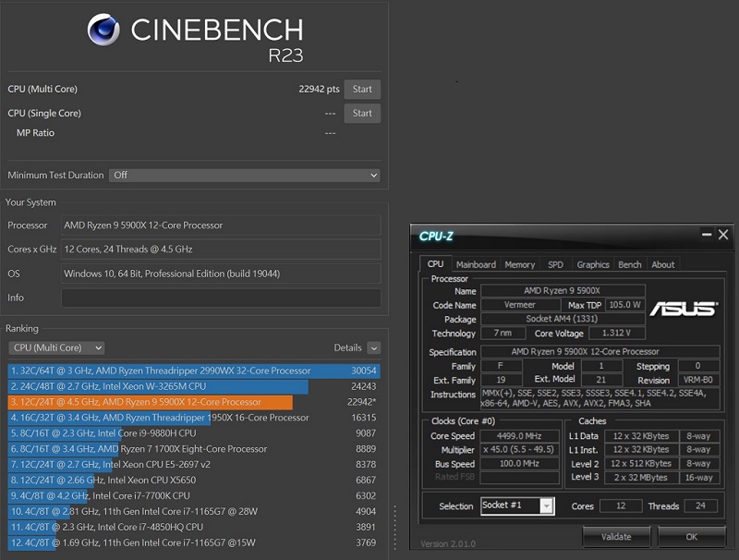
Task: Select the orange Ryzen 9 5900X ranking row
Action: pyautogui.click(x=194, y=402)
